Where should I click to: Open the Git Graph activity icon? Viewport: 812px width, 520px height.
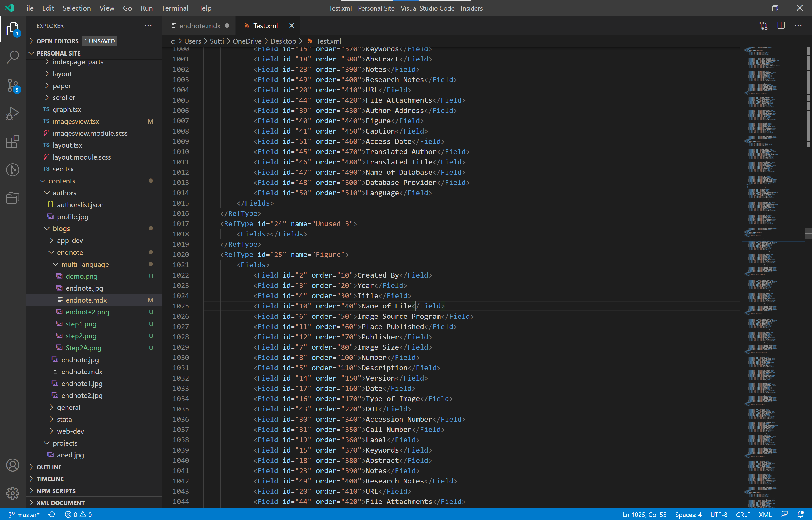[x=12, y=170]
